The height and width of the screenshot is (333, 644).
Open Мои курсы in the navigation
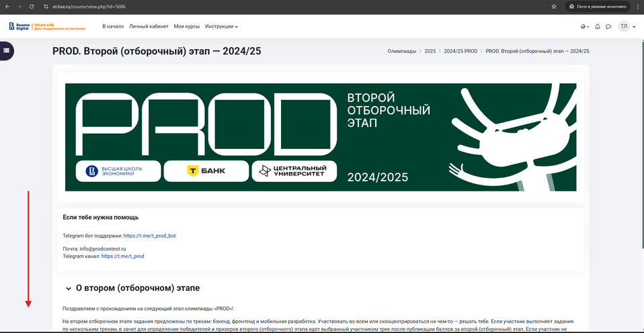(x=187, y=26)
